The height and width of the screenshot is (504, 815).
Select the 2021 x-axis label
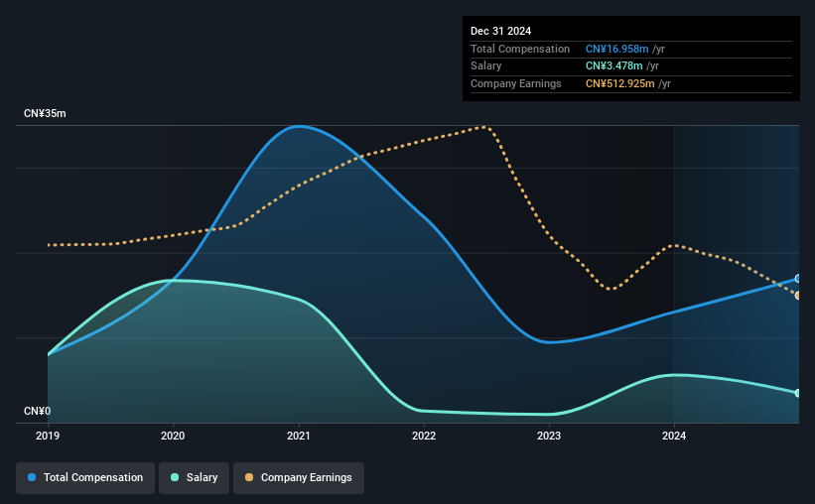[x=299, y=436]
